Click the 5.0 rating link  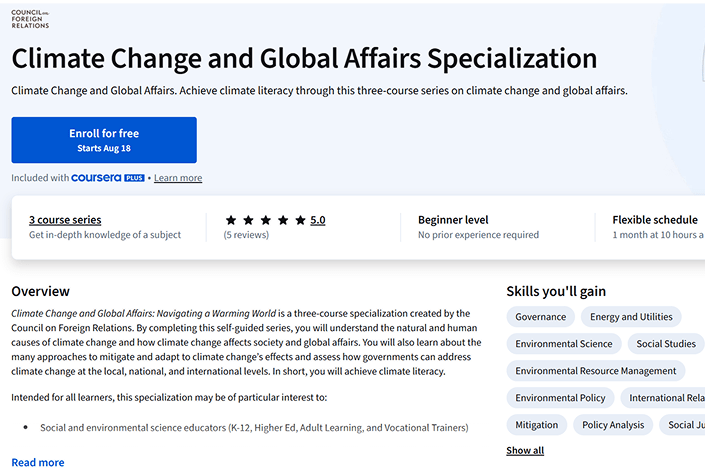[x=318, y=220]
